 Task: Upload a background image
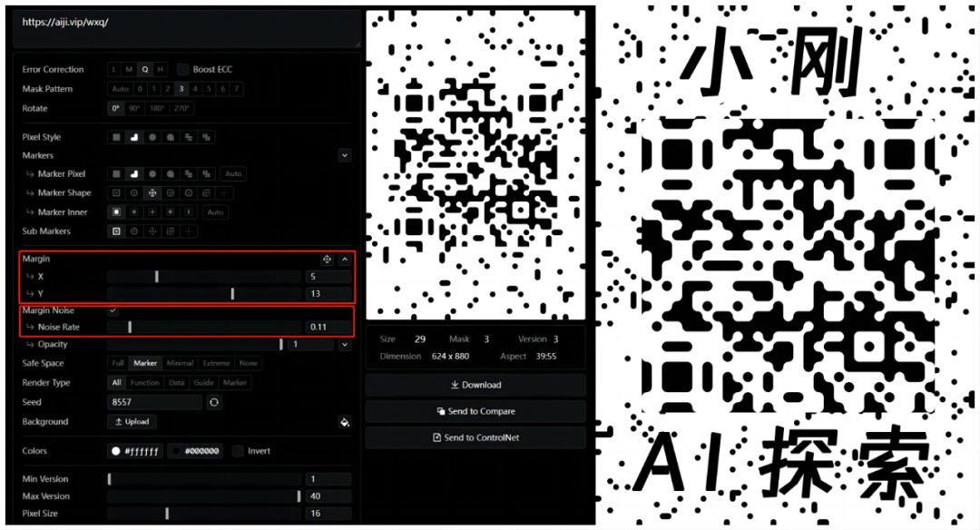pyautogui.click(x=132, y=422)
